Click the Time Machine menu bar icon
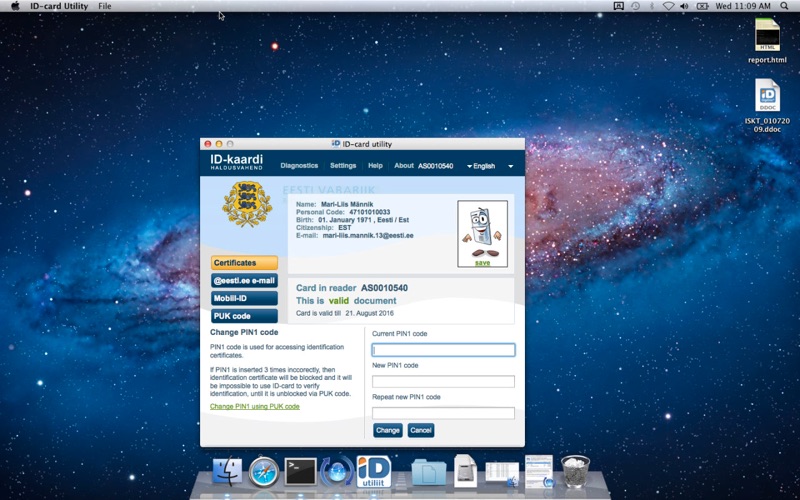 (x=635, y=6)
